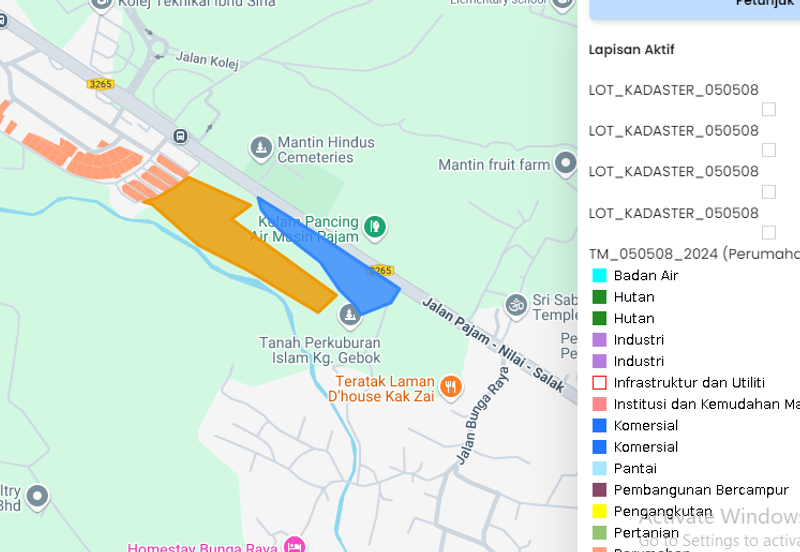Enable the fourth LOT_KADASTER_050508 checkbox
Viewport: 800px width, 552px height.
pos(769,232)
